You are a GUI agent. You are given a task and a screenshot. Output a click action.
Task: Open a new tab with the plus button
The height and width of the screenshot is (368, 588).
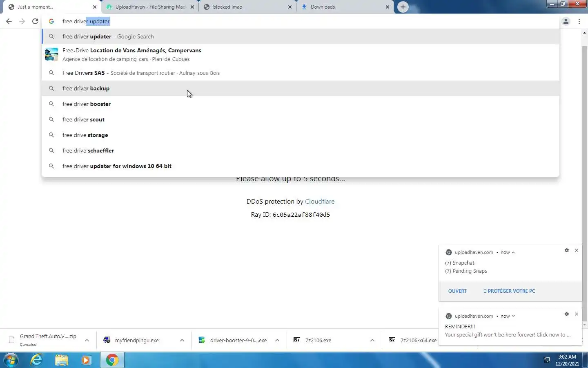403,7
